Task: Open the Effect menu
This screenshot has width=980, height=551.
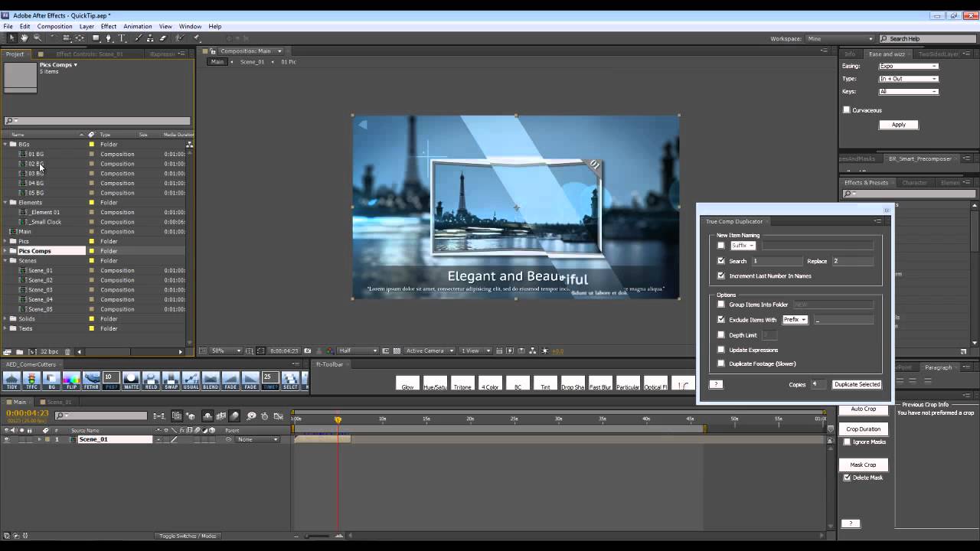Action: (x=109, y=27)
